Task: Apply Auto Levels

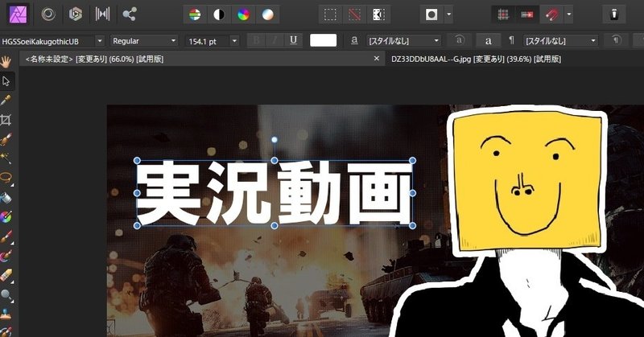Action: (x=195, y=14)
